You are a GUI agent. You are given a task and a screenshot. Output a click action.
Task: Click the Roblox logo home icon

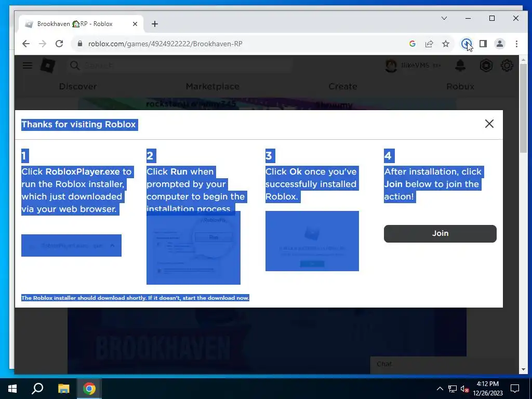point(48,65)
